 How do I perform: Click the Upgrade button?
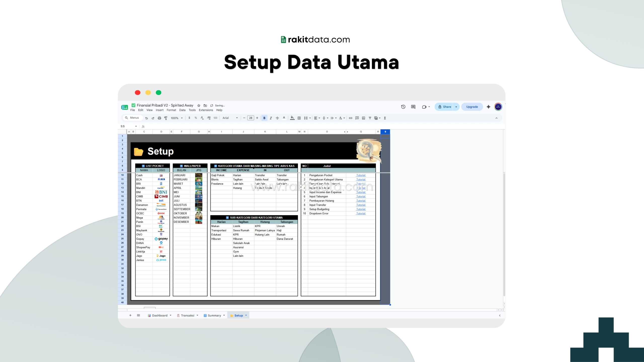pyautogui.click(x=472, y=107)
